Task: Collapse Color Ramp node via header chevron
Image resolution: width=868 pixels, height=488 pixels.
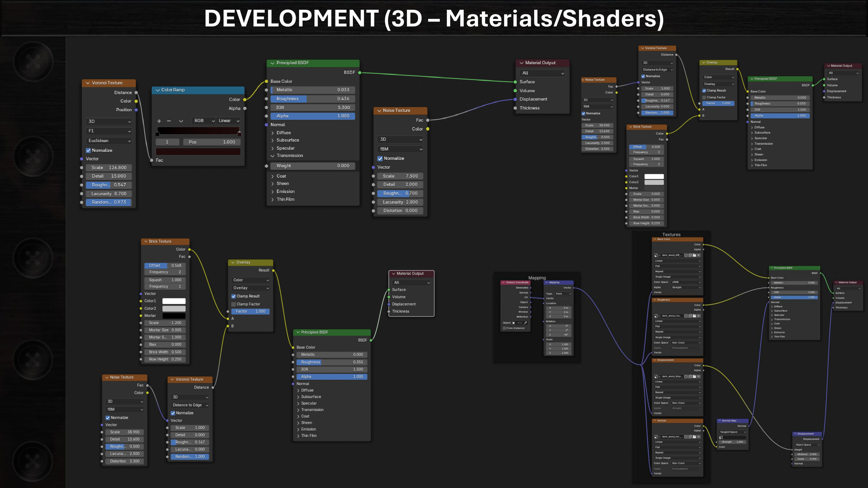Action: [x=158, y=90]
